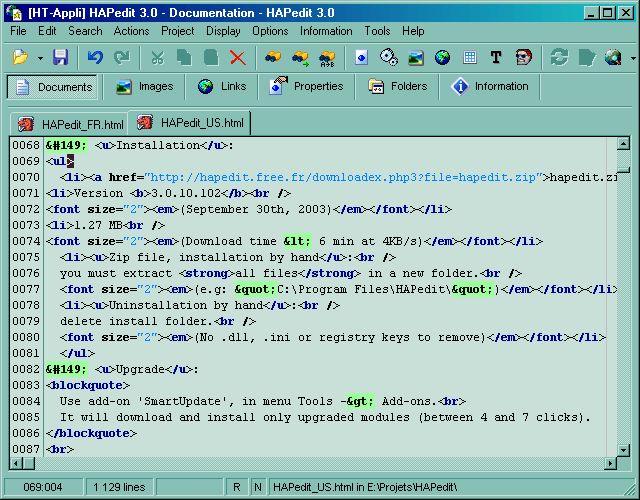Open the Links panel tab

pos(222,87)
